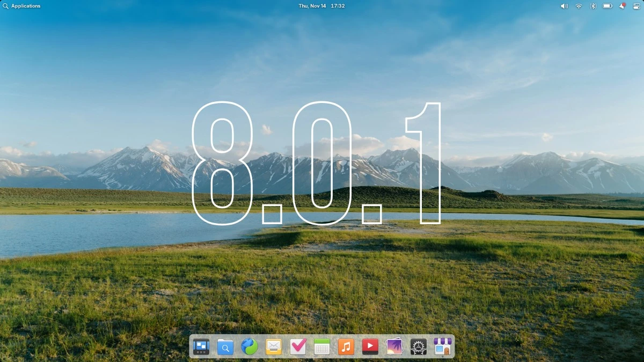Open System Settings from the dock
The height and width of the screenshot is (362, 644).
point(418,346)
